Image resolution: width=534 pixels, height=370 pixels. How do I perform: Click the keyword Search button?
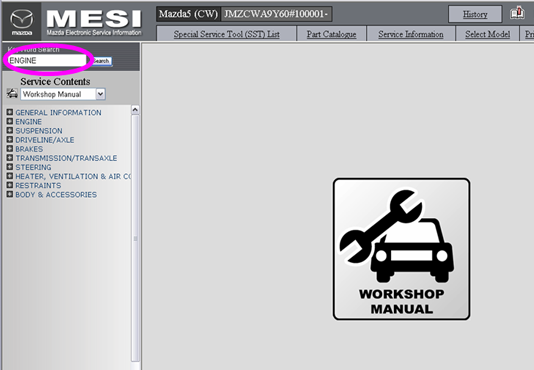101,61
